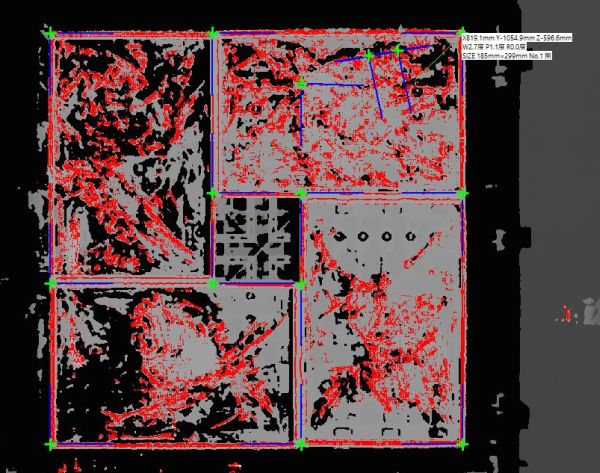Click the bottom-edge green marker between the two lower boxes
Screen dimensions: 600x473
click(301, 443)
